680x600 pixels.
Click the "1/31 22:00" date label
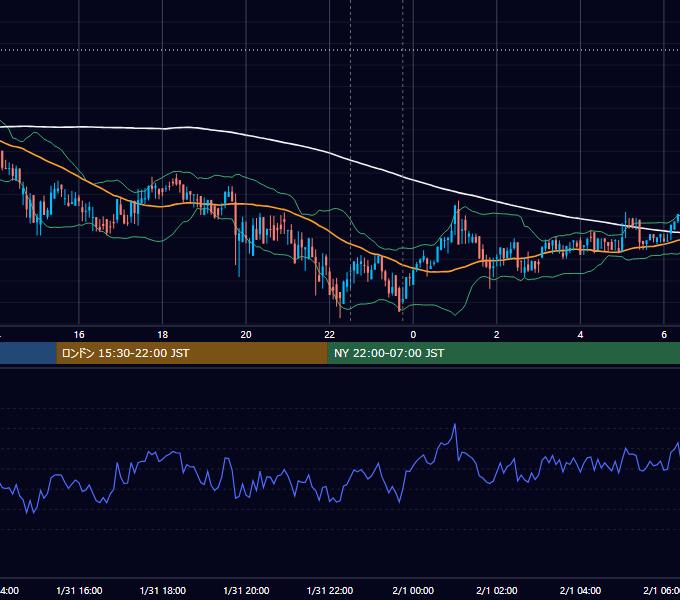tap(330, 591)
